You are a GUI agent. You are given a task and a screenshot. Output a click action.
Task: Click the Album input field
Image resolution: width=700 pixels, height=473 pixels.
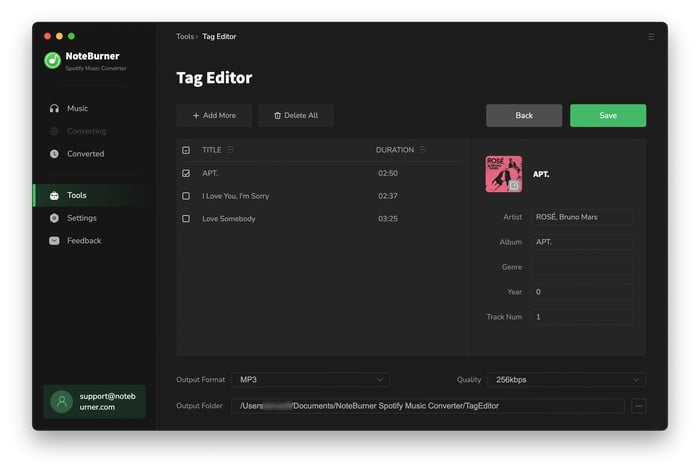click(582, 242)
